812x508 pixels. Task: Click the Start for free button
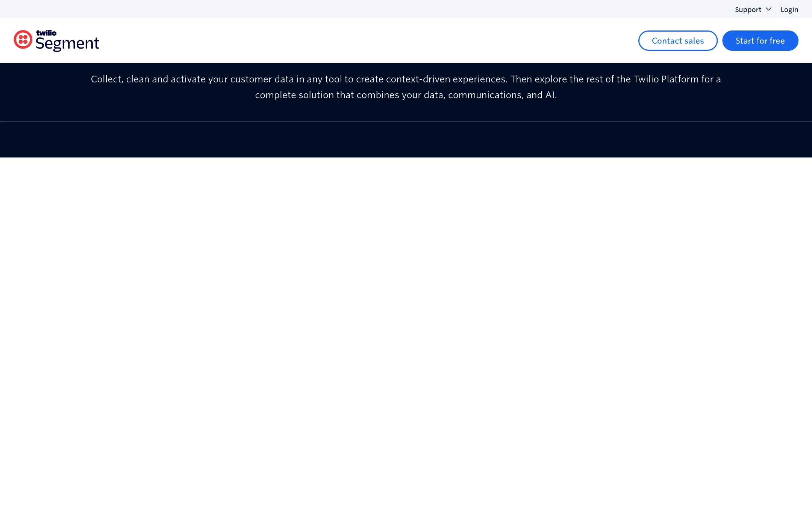(760, 41)
